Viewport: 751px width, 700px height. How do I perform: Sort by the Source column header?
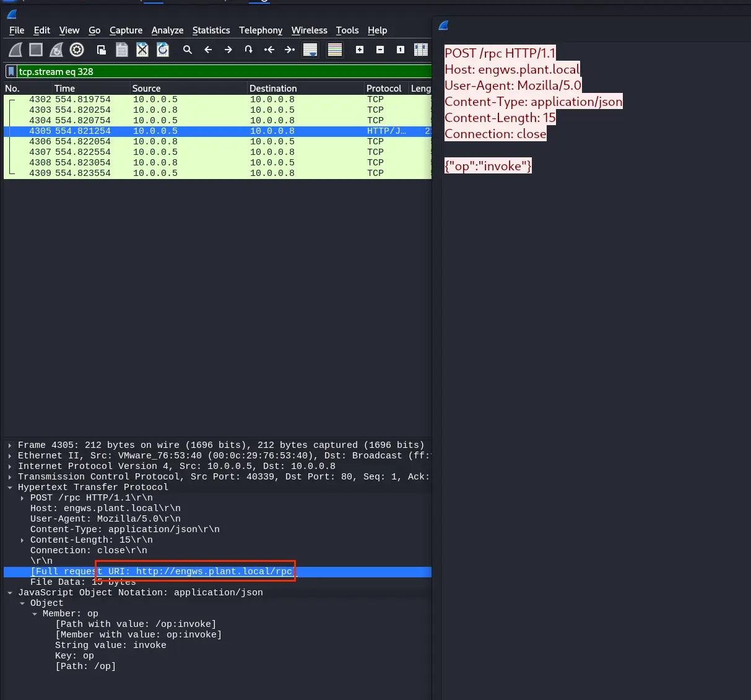189,88
